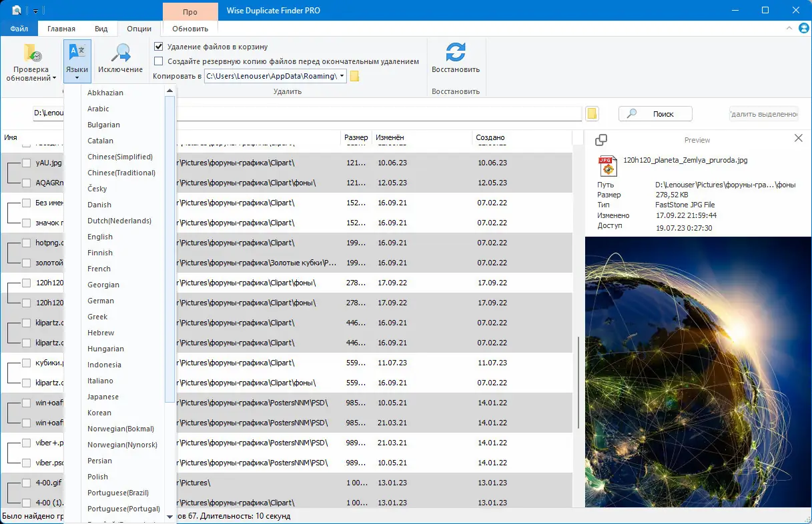Viewport: 812px width, 524px height.
Task: Click the Earth preview image thumbnail
Action: pos(698,371)
